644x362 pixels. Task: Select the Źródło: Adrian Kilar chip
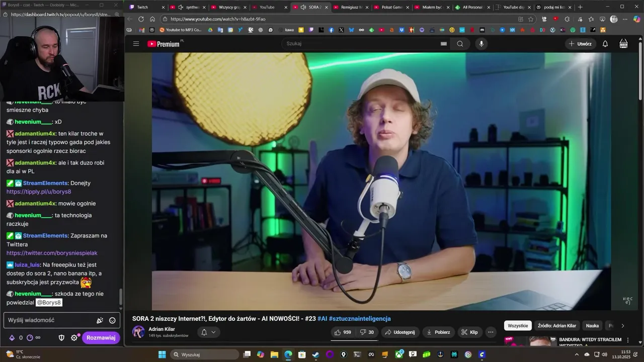(x=556, y=326)
